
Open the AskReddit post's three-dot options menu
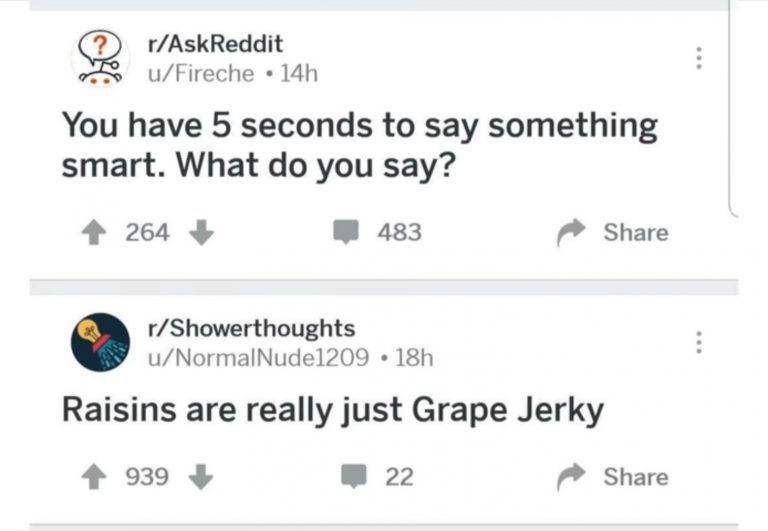click(699, 58)
